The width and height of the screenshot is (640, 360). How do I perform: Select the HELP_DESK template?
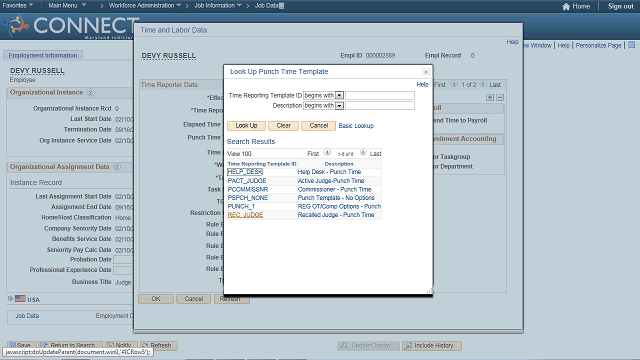pyautogui.click(x=245, y=172)
